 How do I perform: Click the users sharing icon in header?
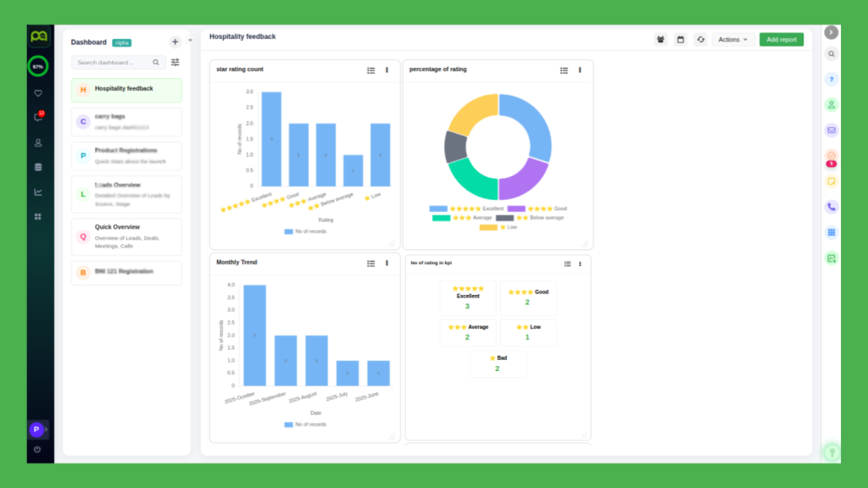660,40
